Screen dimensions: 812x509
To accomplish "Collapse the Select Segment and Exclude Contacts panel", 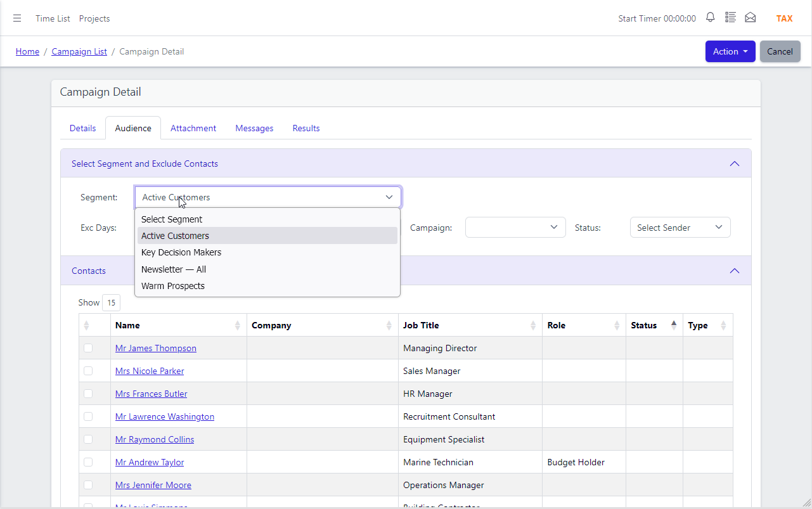I will point(735,164).
